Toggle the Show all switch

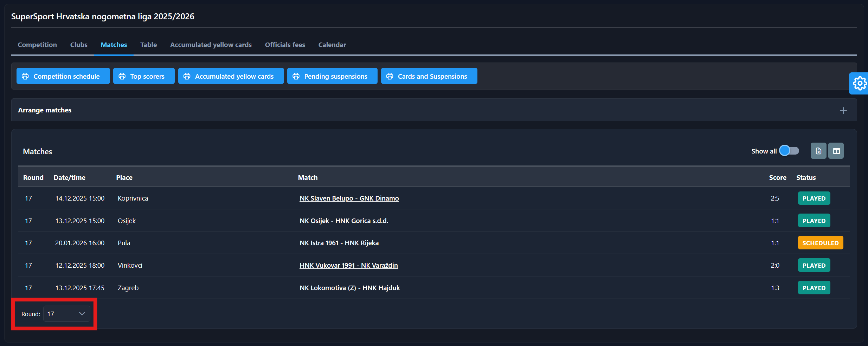[x=789, y=151]
